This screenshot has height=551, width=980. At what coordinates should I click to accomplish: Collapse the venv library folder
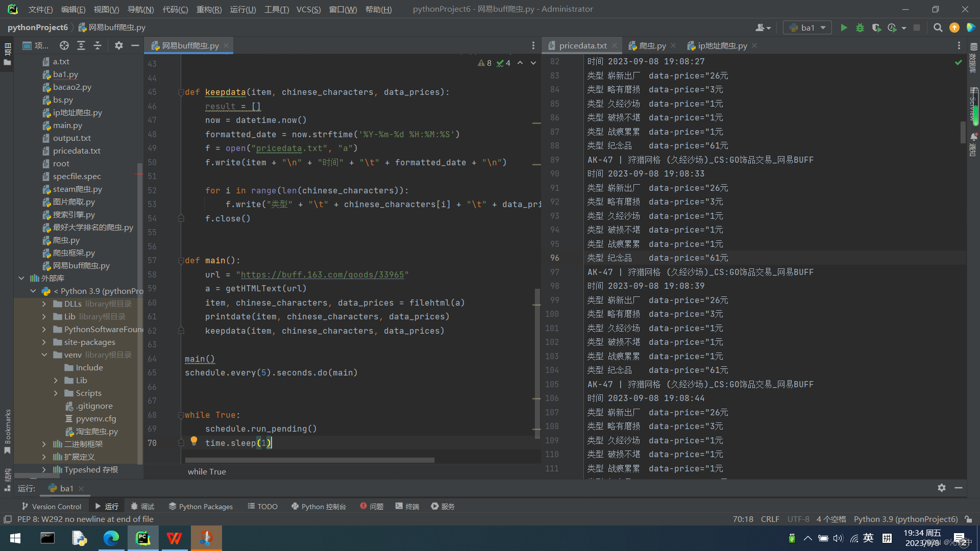[44, 355]
